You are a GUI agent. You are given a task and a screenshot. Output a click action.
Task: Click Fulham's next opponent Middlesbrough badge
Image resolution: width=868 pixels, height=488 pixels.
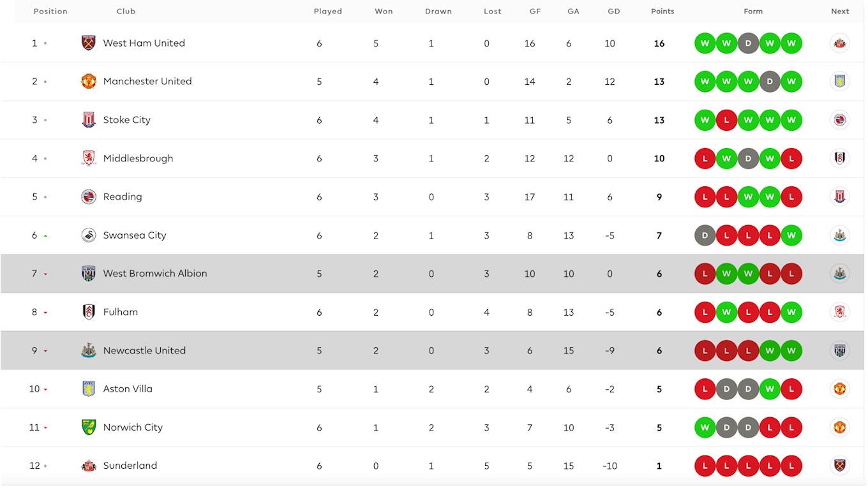pyautogui.click(x=840, y=312)
